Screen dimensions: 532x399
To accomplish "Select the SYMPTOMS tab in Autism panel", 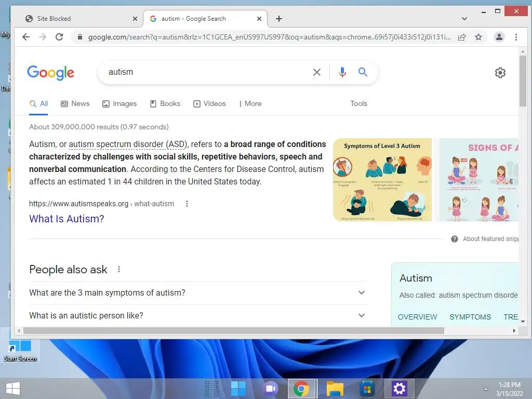I will 470,317.
